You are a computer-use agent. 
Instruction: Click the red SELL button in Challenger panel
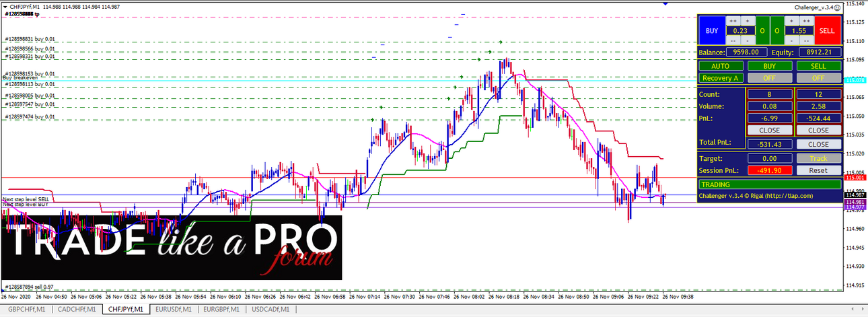click(x=828, y=31)
